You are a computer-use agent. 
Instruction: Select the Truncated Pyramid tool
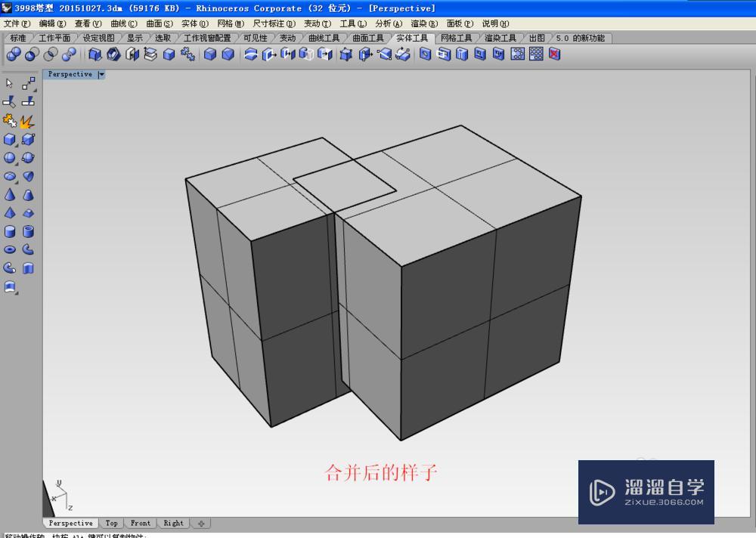[x=29, y=213]
